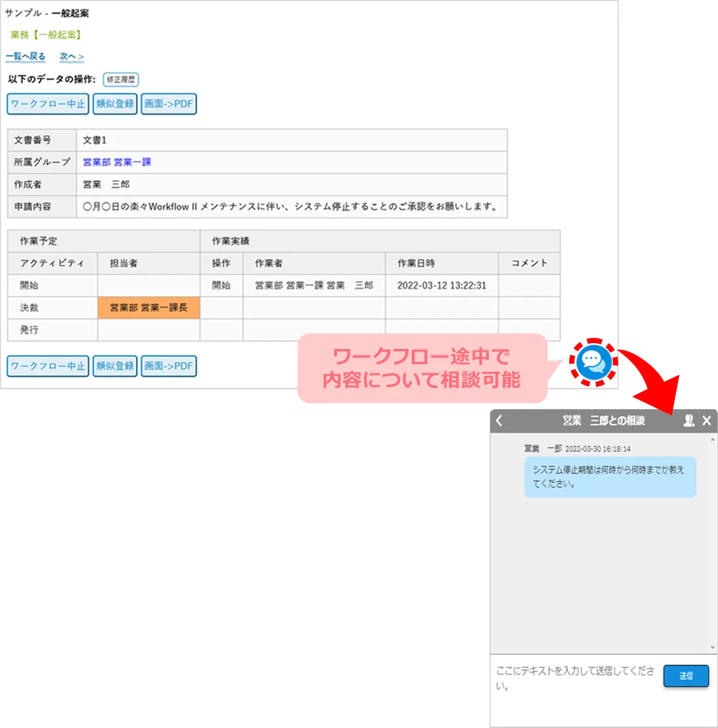718x728 pixels.
Task: Select the 発行 activity row label
Action: [29, 329]
